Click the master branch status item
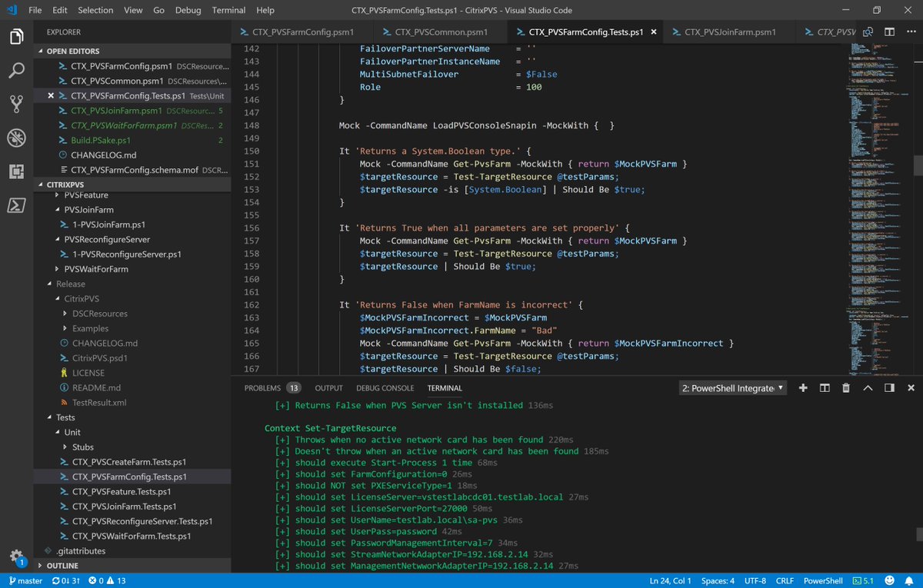Image resolution: width=923 pixels, height=588 pixels. coord(25,580)
